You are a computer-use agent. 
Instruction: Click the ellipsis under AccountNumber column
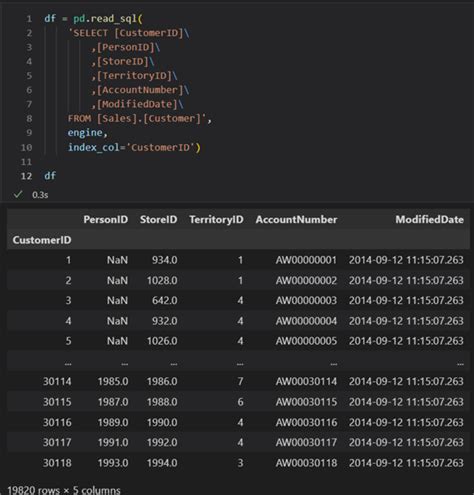tap(333, 364)
